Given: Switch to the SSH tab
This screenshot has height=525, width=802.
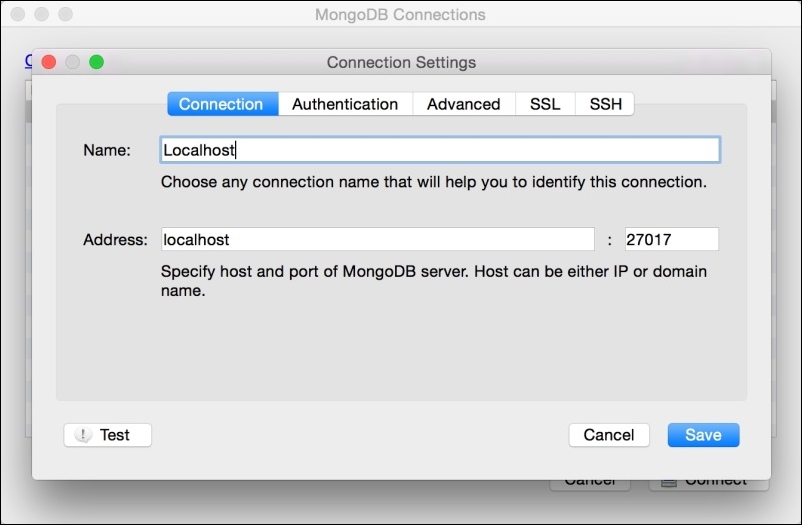Looking at the screenshot, I should click(x=605, y=104).
